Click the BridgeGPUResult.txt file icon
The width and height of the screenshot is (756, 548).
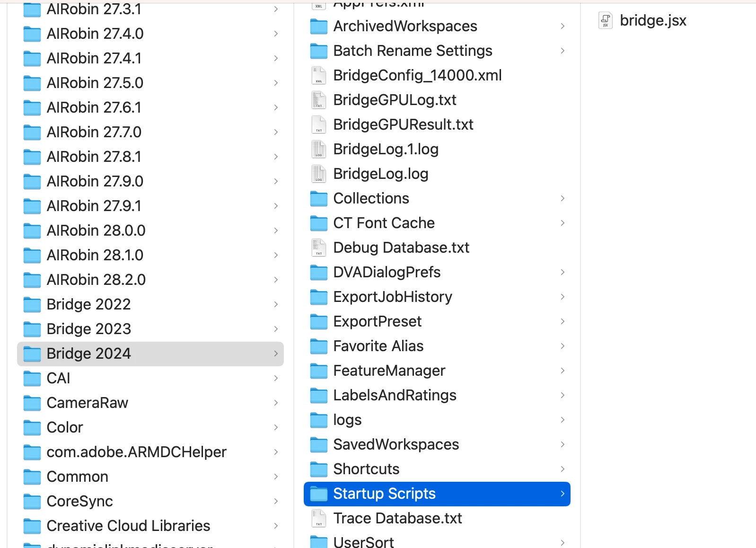(x=318, y=124)
